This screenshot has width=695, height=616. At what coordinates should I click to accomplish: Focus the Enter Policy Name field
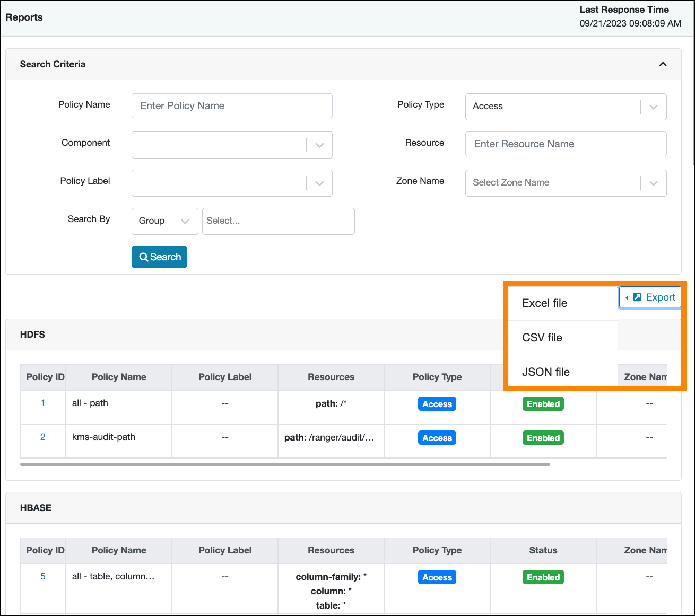[232, 106]
